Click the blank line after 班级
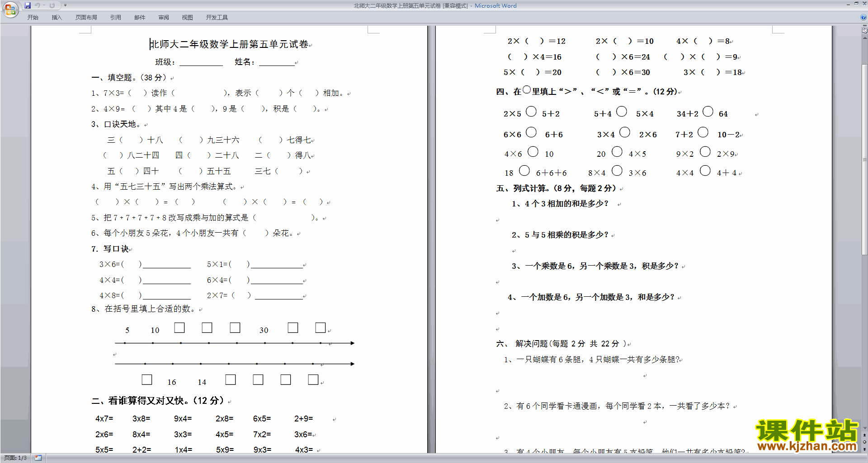868x463 pixels. coord(201,62)
